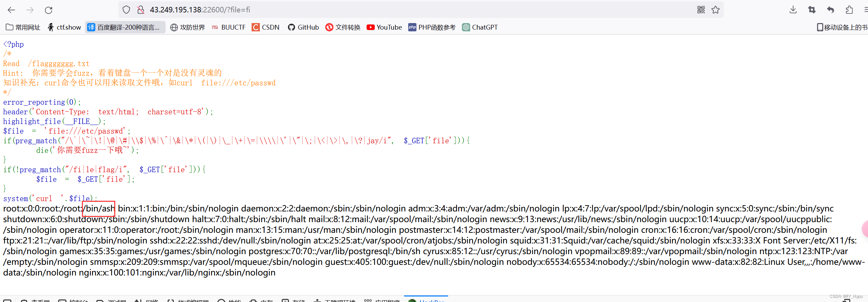Open the ctf.show bookmark
The height and width of the screenshot is (302, 868).
point(64,27)
